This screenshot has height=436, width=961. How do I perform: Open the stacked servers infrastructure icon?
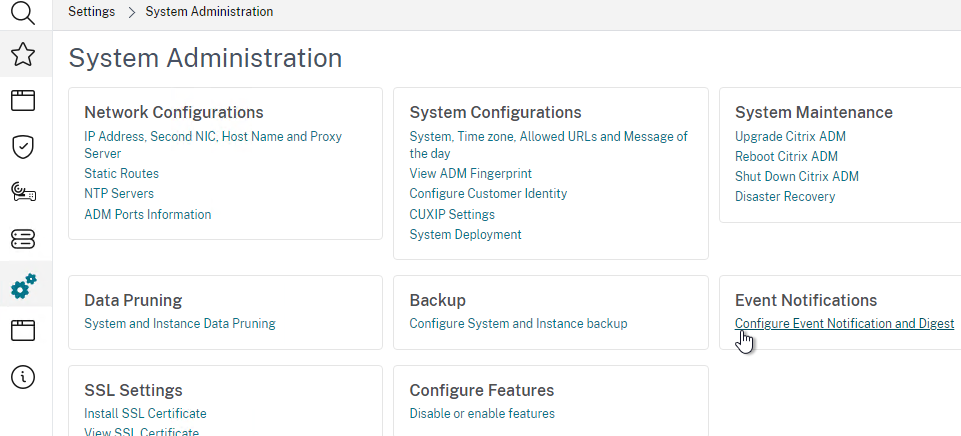point(23,239)
